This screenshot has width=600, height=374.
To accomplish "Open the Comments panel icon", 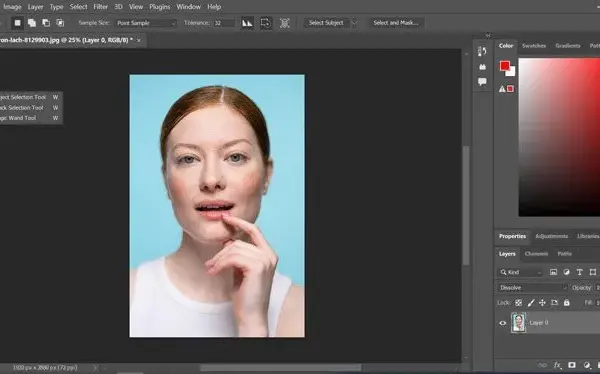I will (x=482, y=82).
